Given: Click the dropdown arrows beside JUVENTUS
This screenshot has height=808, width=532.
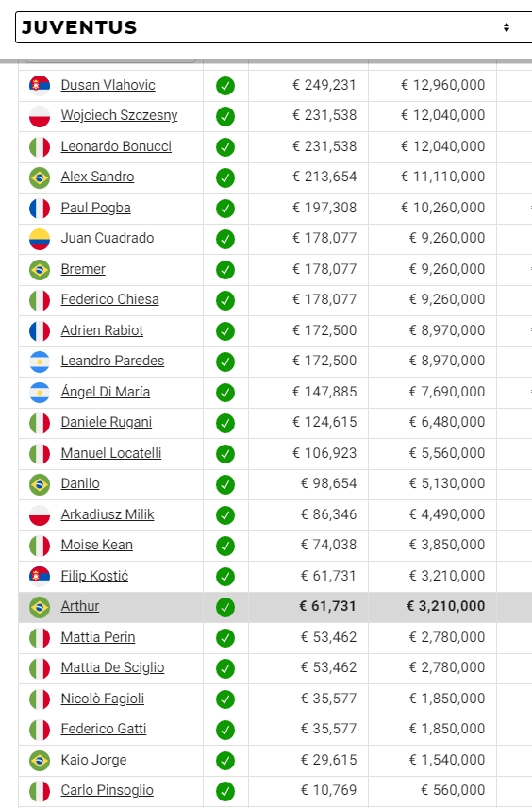Looking at the screenshot, I should pyautogui.click(x=507, y=27).
